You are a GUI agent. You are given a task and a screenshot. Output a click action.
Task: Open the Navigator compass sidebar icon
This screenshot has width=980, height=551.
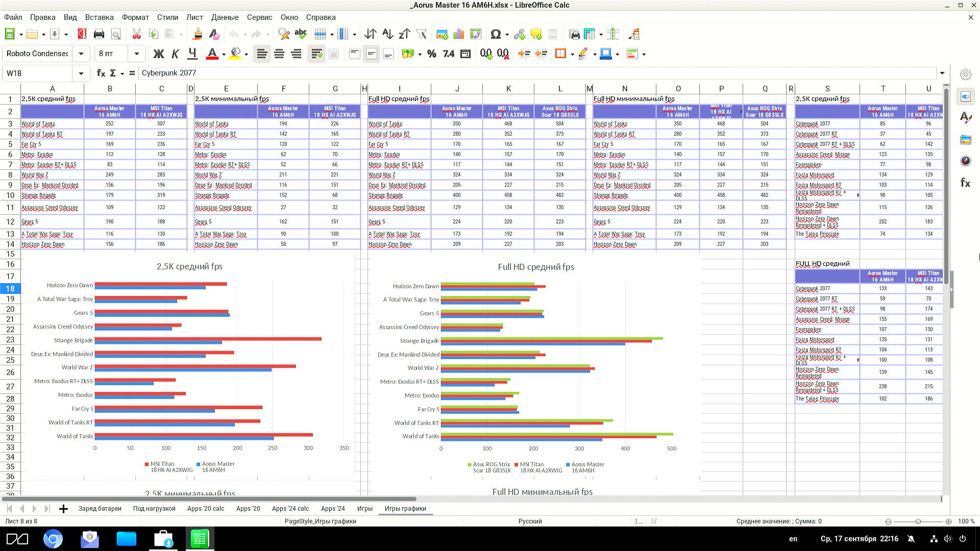pyautogui.click(x=965, y=161)
